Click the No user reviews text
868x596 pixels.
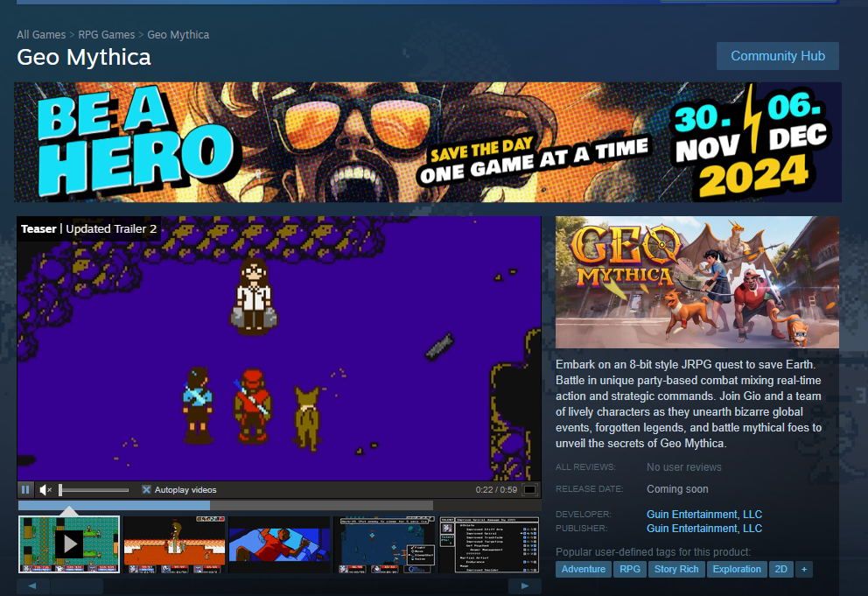tap(684, 467)
